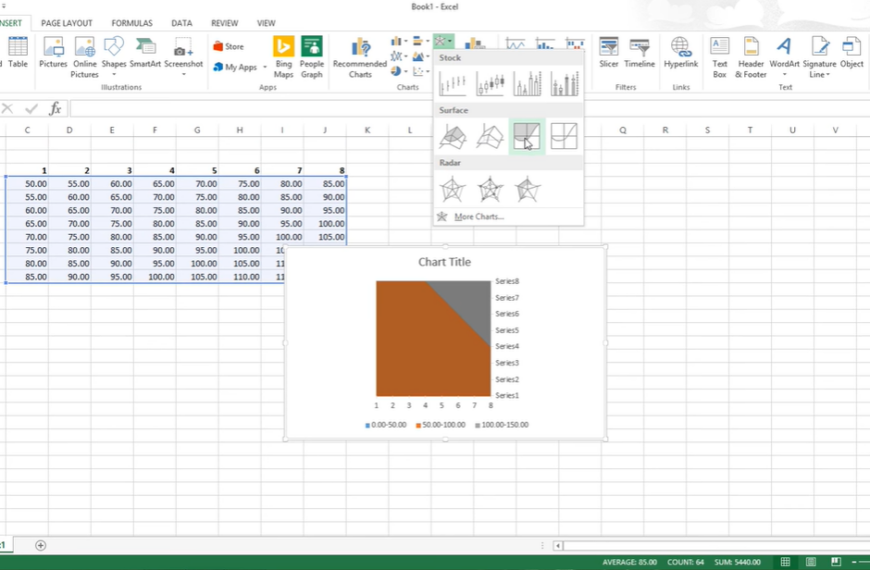Insert Header & Footer
870x570 pixels.
pos(751,57)
